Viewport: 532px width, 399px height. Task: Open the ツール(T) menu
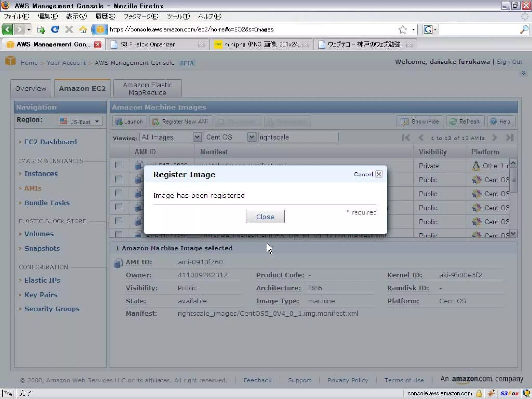point(178,16)
